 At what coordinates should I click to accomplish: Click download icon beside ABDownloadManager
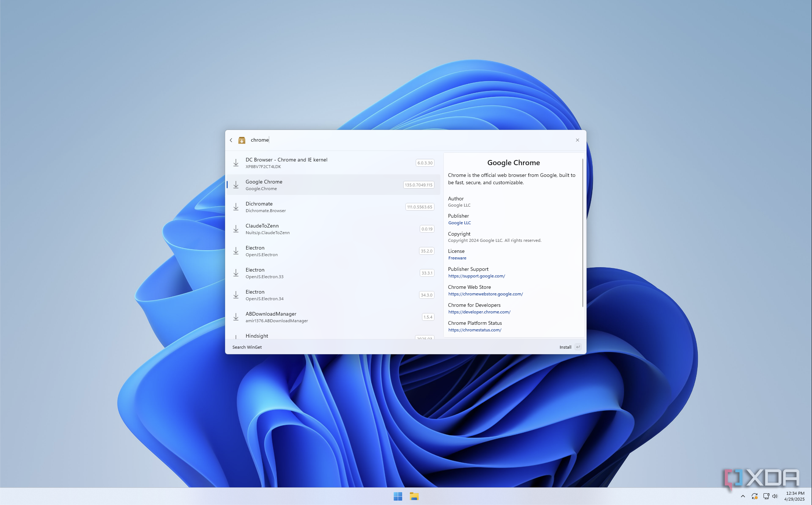pyautogui.click(x=236, y=317)
